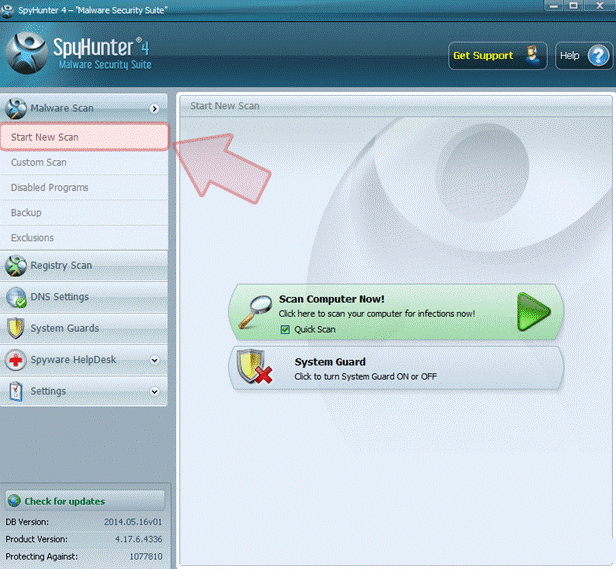Click the Settings clipboard icon
This screenshot has width=616, height=569.
16,391
